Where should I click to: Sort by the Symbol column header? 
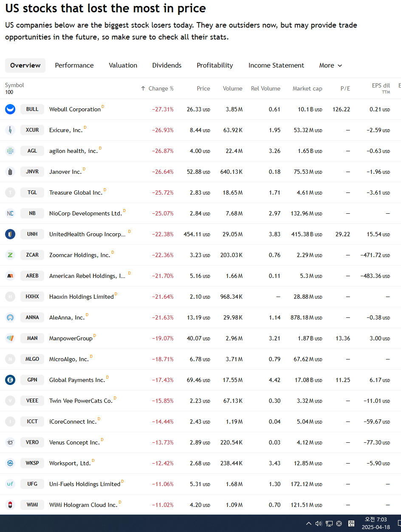tap(14, 85)
